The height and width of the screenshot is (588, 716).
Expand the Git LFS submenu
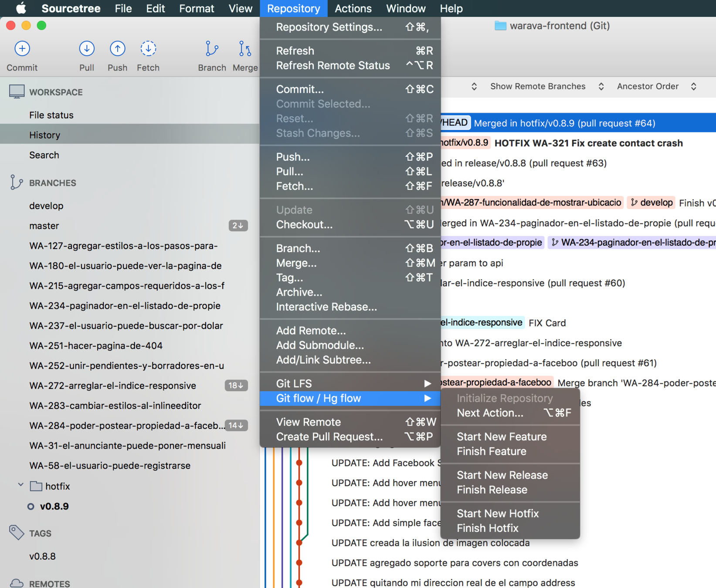(350, 383)
